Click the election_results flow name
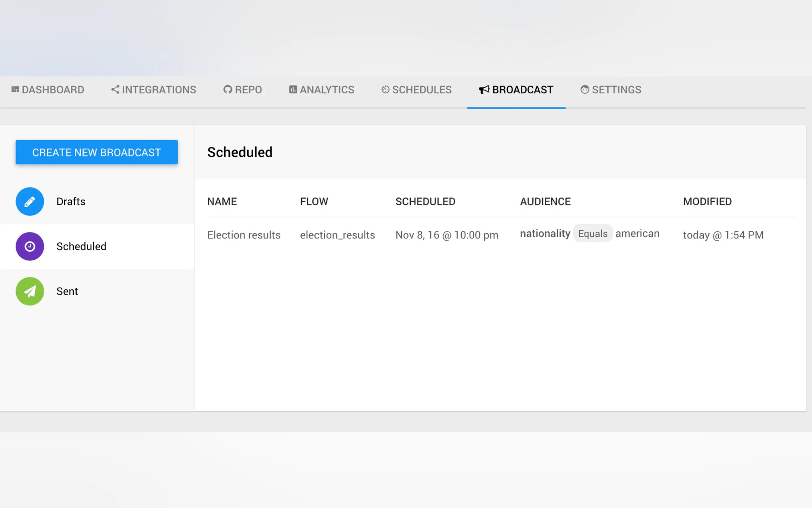Screen dimensions: 812x508 click(337, 235)
